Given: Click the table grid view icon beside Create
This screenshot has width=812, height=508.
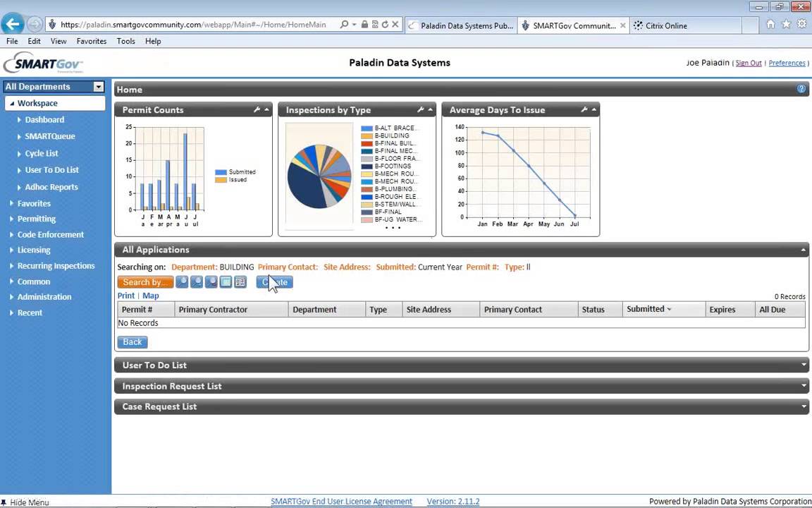Looking at the screenshot, I should click(x=226, y=282).
